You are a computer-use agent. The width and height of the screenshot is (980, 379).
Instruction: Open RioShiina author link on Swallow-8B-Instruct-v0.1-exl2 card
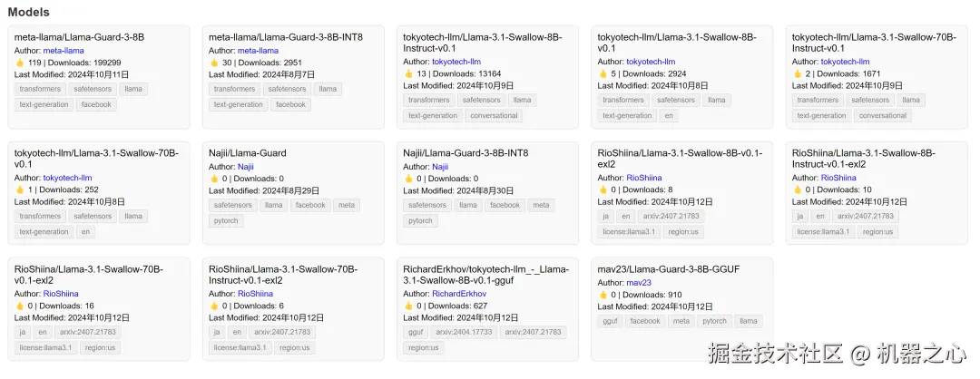(x=838, y=178)
